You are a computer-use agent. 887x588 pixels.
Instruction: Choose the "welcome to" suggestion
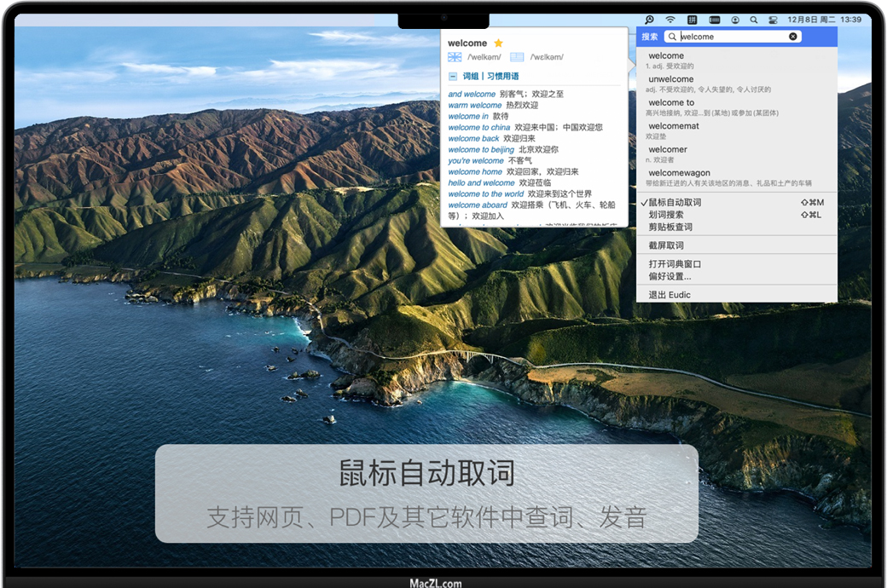click(x=671, y=103)
